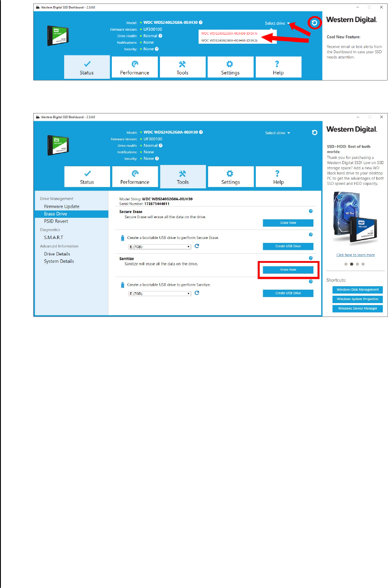Switch to the Performance tab in the lower window
The height and width of the screenshot is (588, 388).
click(134, 177)
